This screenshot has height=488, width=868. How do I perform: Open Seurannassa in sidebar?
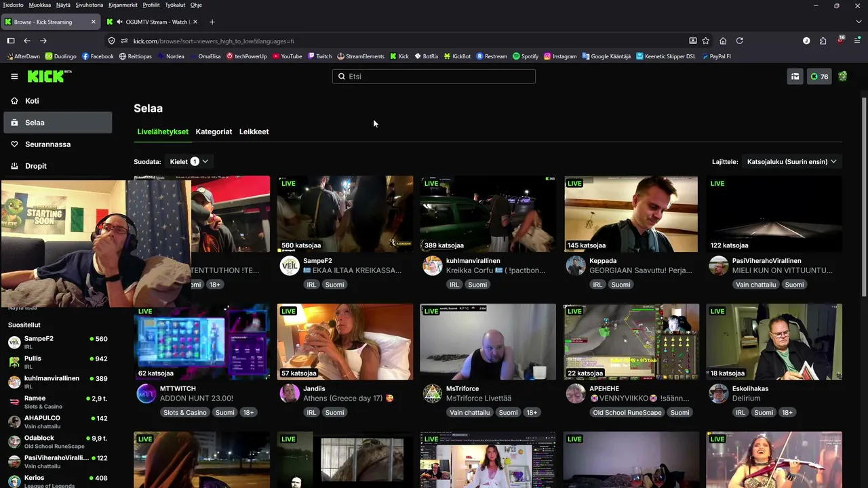[58, 144]
